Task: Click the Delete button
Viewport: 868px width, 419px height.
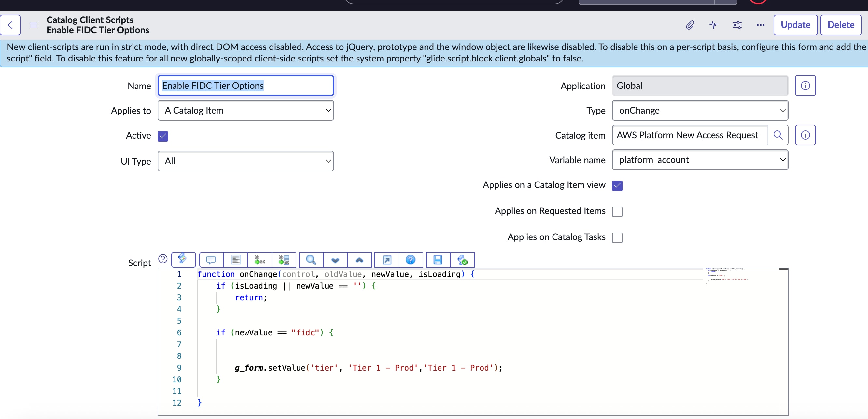Action: coord(841,25)
